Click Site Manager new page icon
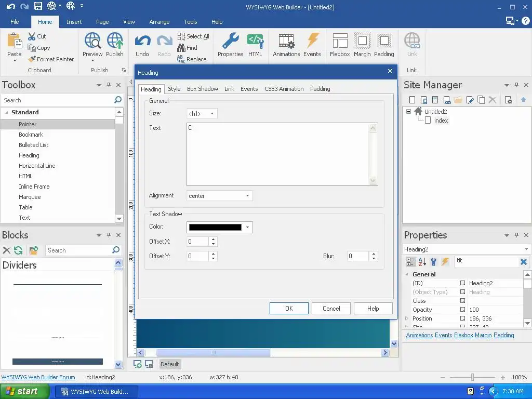Viewport: 532px width, 399px height. [412, 100]
